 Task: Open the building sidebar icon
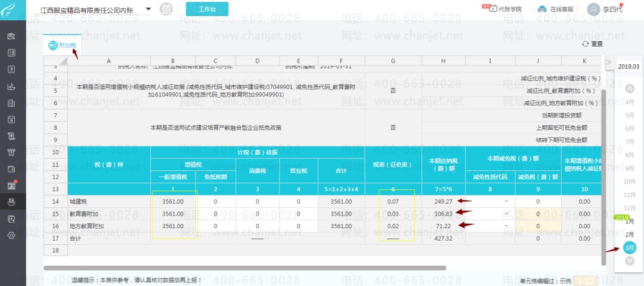[x=11, y=103]
